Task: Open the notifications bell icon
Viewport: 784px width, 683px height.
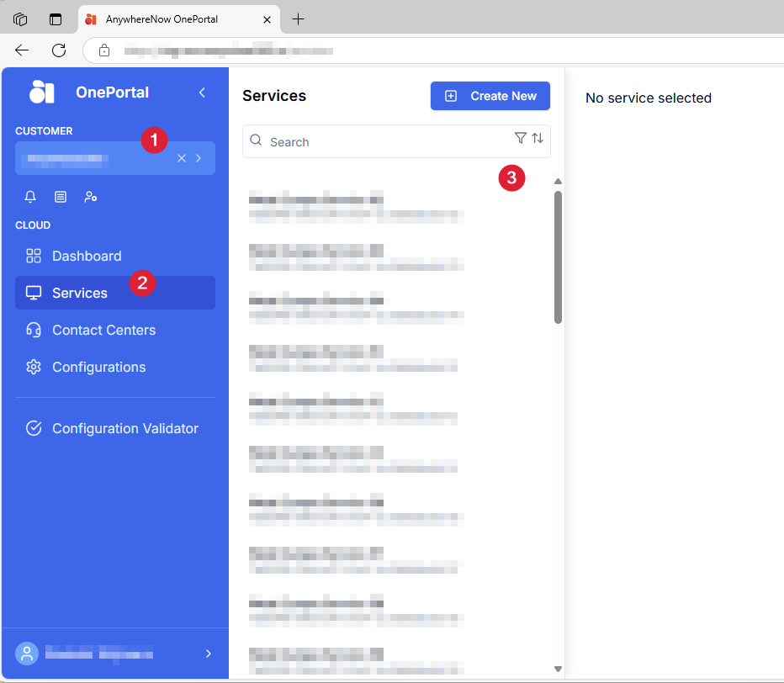Action: click(30, 197)
